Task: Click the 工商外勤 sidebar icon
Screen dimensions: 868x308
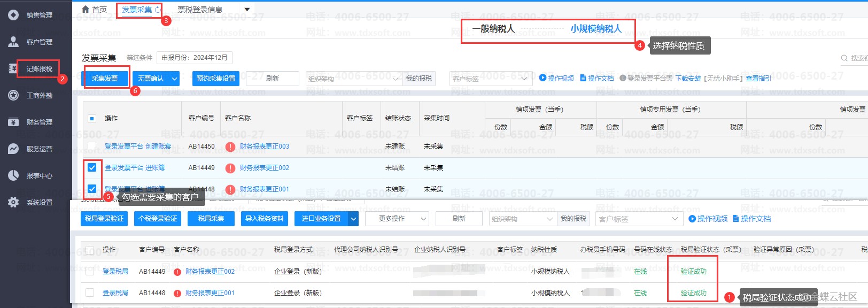Action: click(x=13, y=95)
